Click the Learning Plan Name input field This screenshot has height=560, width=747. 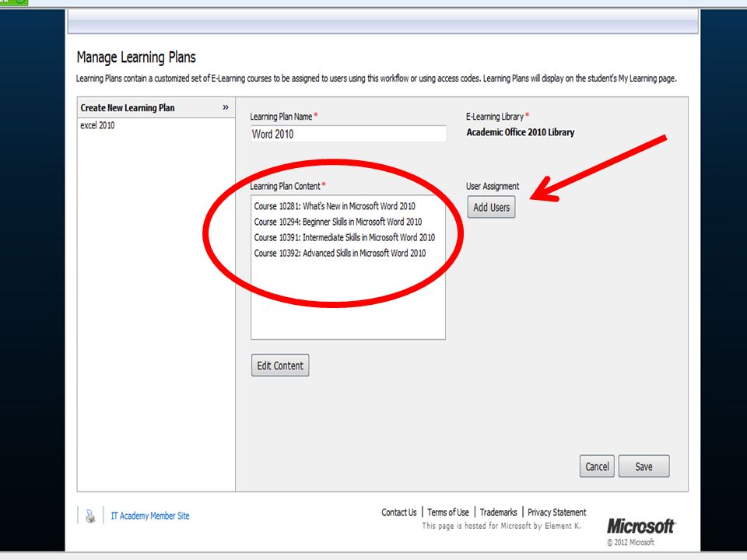tap(349, 134)
